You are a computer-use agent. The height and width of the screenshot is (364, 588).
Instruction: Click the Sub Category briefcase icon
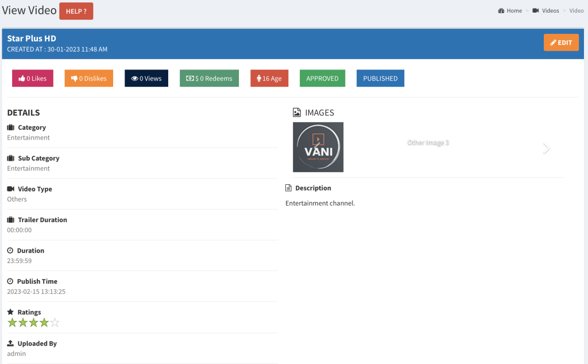pos(10,158)
